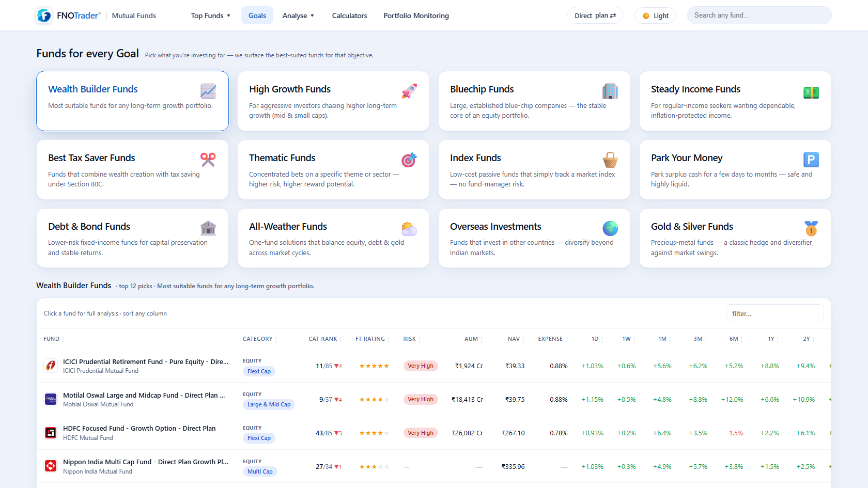Open the Index Funds card
The height and width of the screenshot is (488, 868).
tap(534, 169)
